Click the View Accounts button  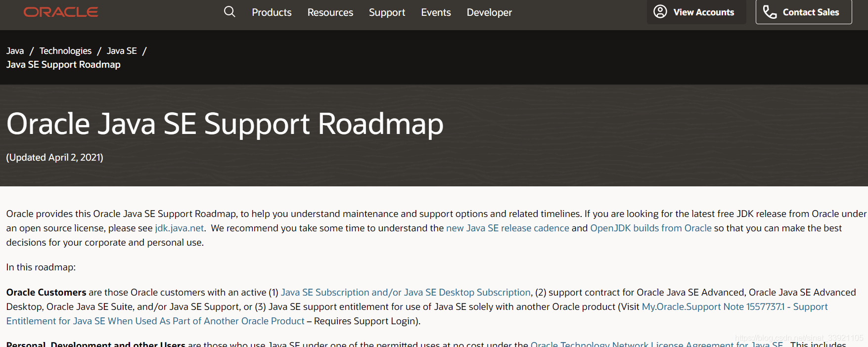click(696, 12)
